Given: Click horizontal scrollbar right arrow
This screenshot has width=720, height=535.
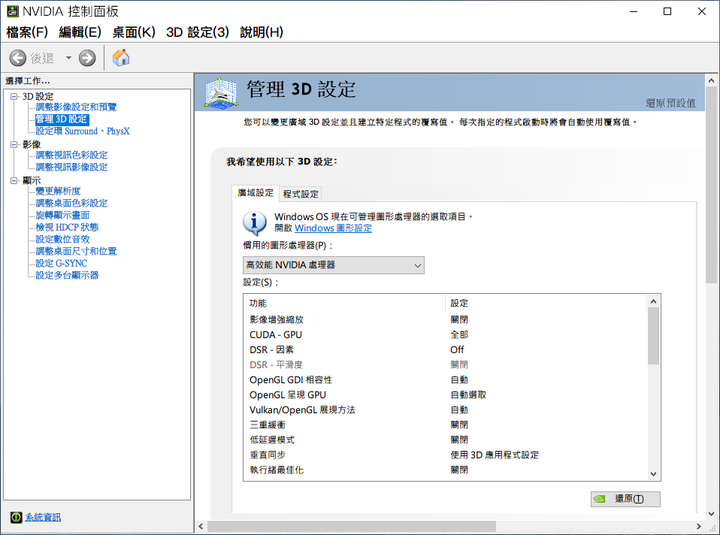Looking at the screenshot, I should pyautogui.click(x=699, y=526).
